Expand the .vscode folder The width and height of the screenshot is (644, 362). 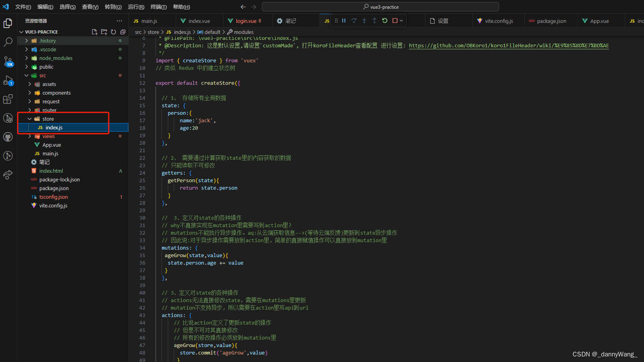(73, 49)
